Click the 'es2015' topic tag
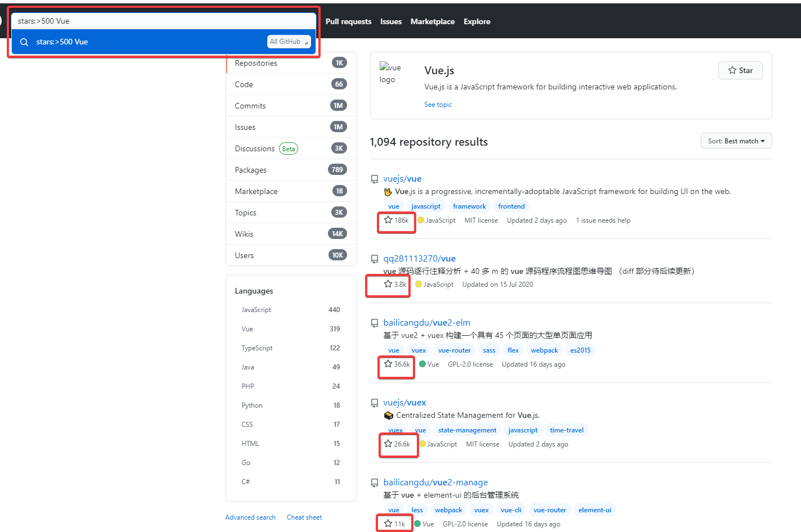 pyautogui.click(x=580, y=350)
